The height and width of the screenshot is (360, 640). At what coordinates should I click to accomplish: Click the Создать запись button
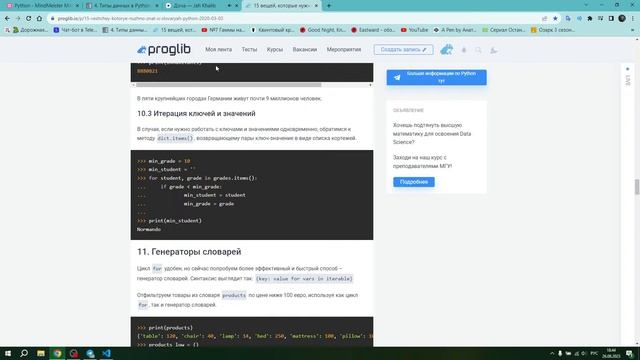pyautogui.click(x=403, y=50)
